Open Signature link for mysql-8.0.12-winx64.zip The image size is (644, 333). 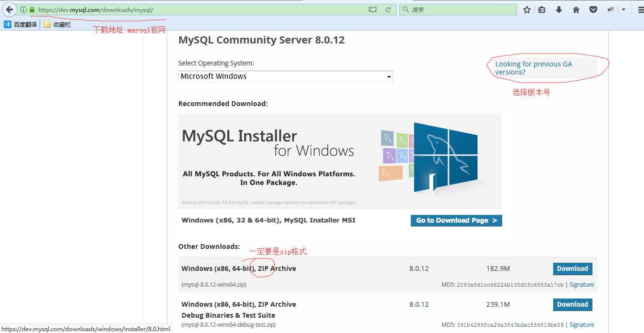581,285
